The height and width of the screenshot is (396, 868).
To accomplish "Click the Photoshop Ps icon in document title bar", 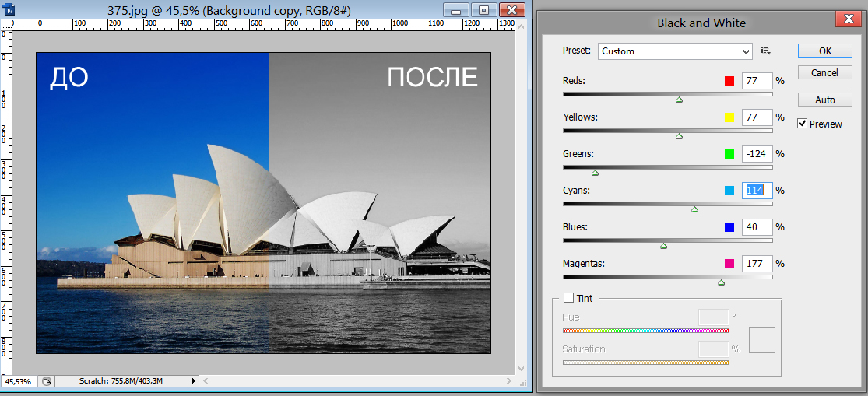I will tap(9, 9).
